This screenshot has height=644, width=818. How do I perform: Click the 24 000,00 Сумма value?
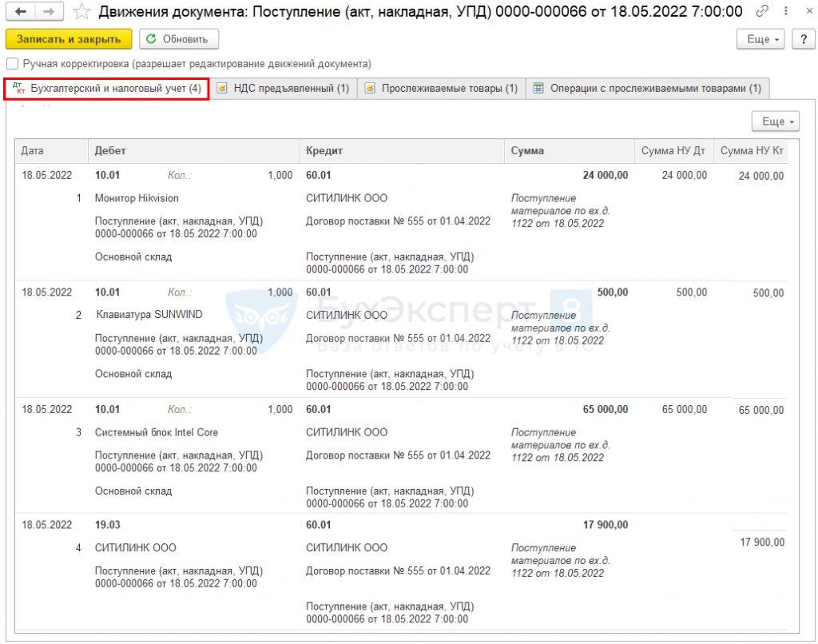pyautogui.click(x=606, y=175)
